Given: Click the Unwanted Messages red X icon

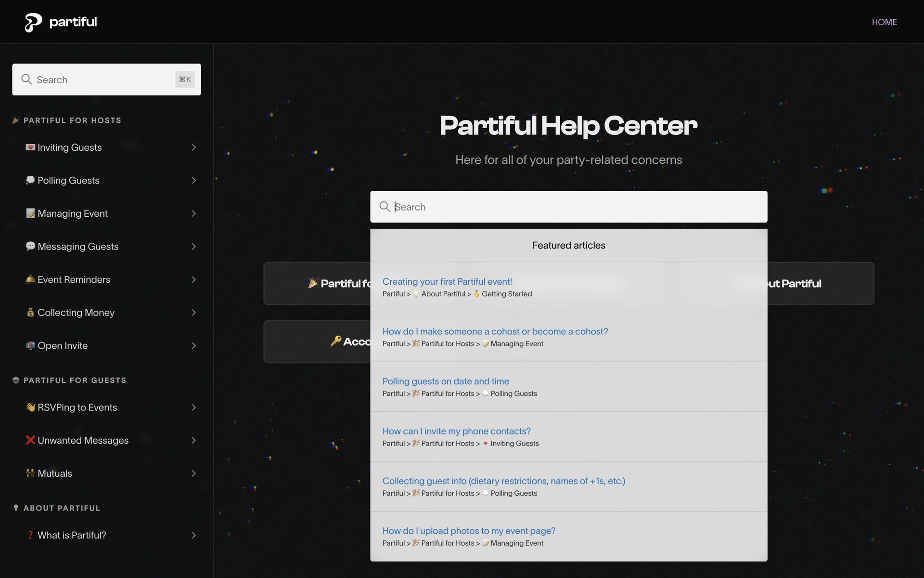Looking at the screenshot, I should 30,440.
